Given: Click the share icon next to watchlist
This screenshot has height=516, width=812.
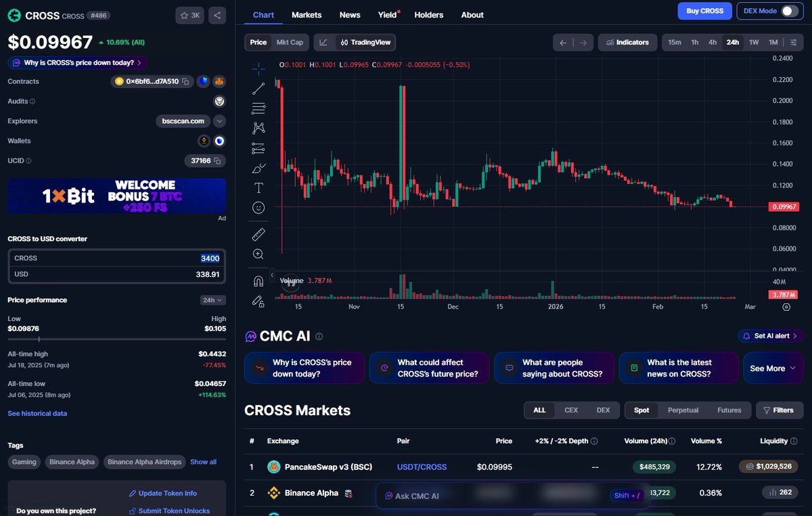Looking at the screenshot, I should click(x=217, y=15).
